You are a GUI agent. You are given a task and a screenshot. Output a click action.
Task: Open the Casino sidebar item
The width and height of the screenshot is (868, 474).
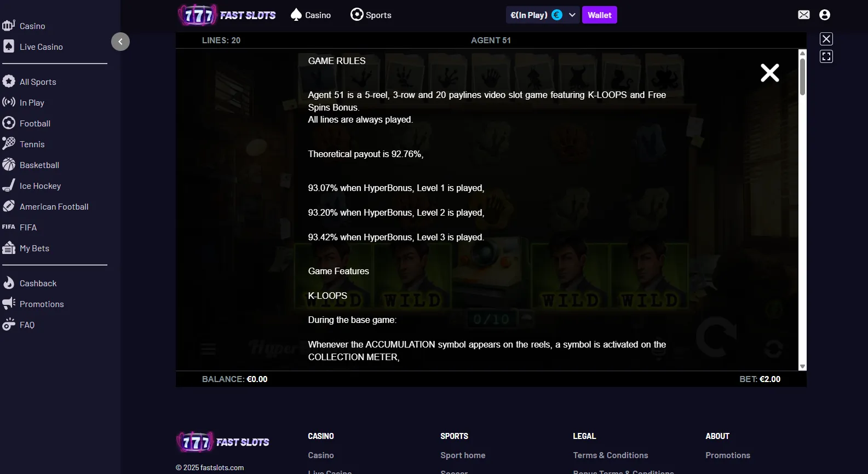tap(25, 26)
